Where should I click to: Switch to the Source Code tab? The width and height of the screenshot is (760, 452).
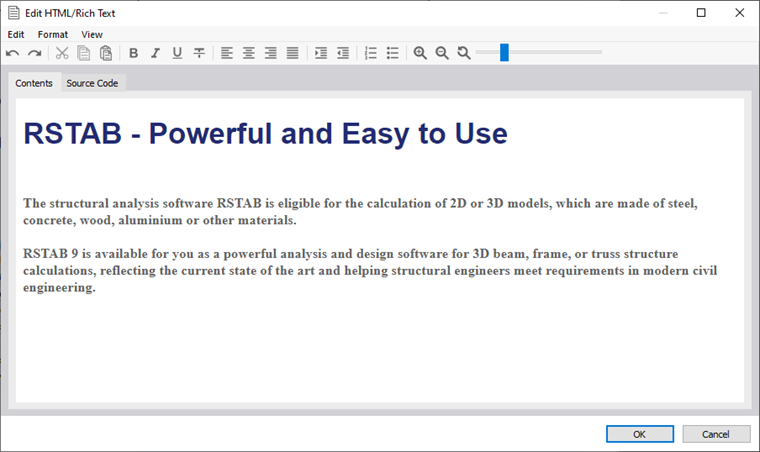click(x=92, y=83)
